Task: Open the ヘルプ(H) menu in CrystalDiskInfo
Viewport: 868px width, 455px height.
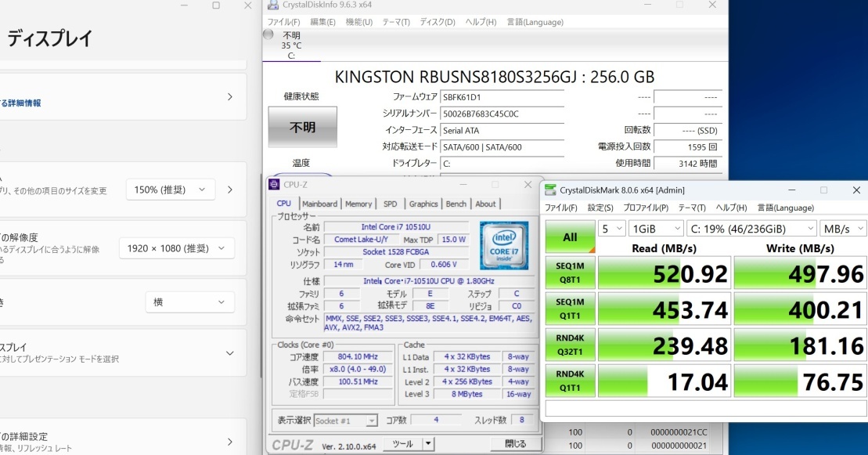Action: (481, 22)
